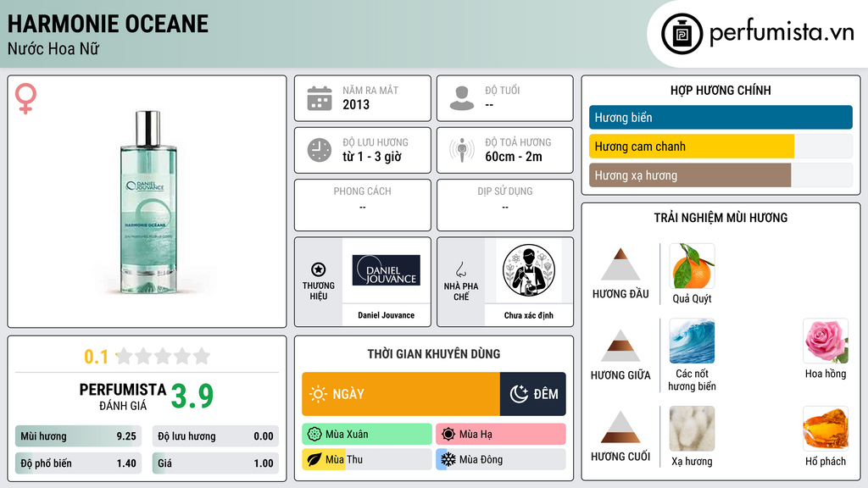868x488 pixels.
Task: Click the snowflake icon next to Mùa Đông
Action: pos(448,459)
